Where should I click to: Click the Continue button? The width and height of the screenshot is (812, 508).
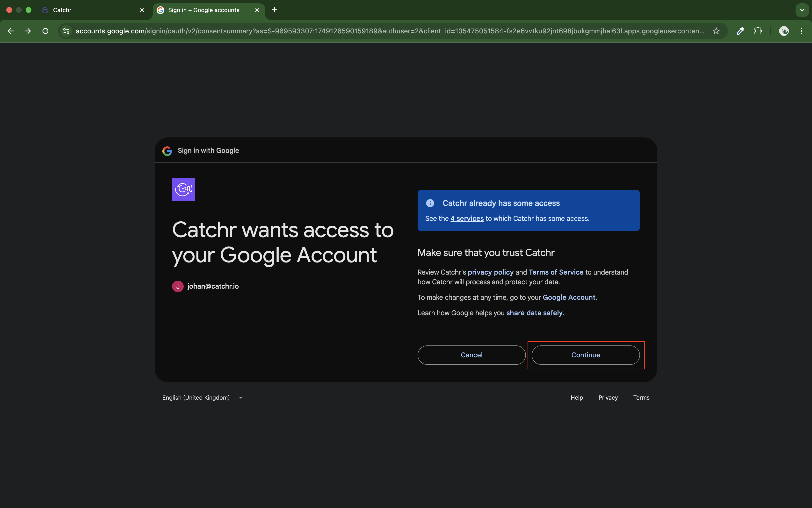coord(586,355)
